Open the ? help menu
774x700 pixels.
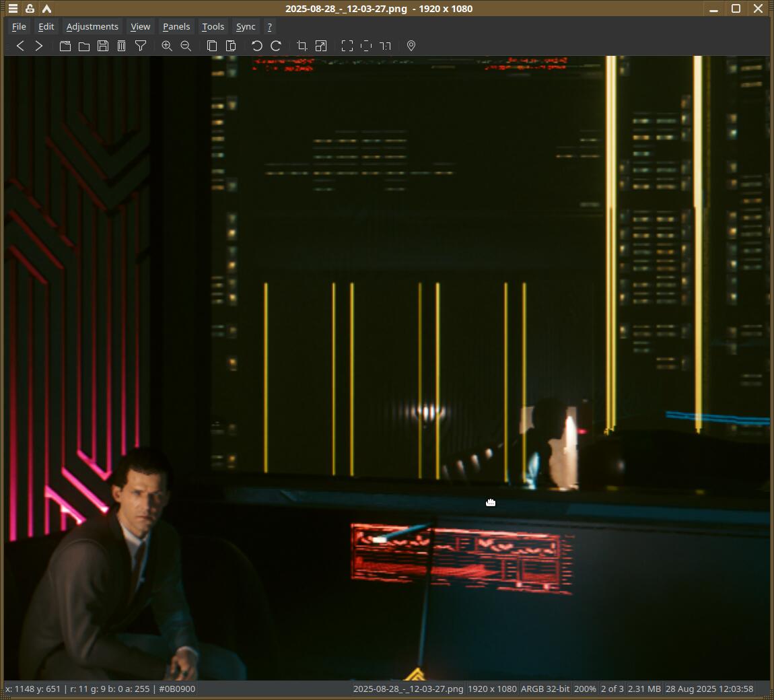(269, 27)
